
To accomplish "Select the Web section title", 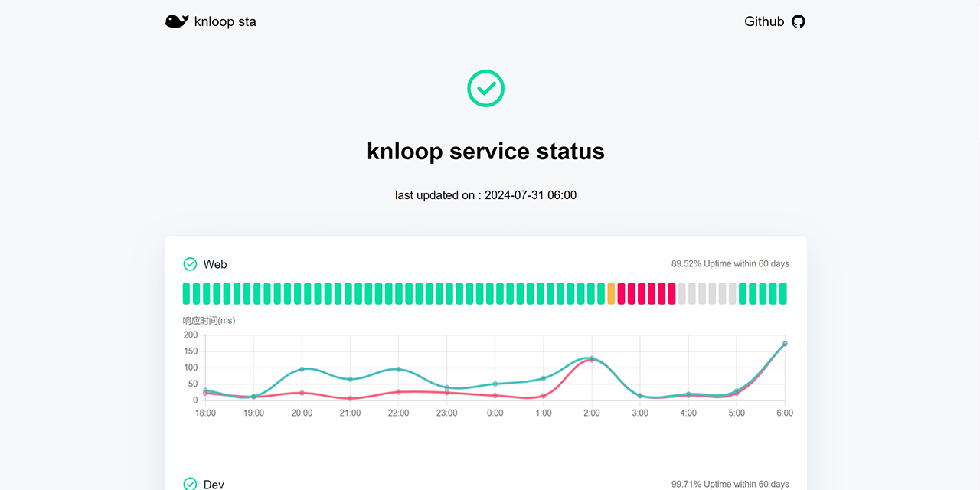I will pyautogui.click(x=215, y=263).
